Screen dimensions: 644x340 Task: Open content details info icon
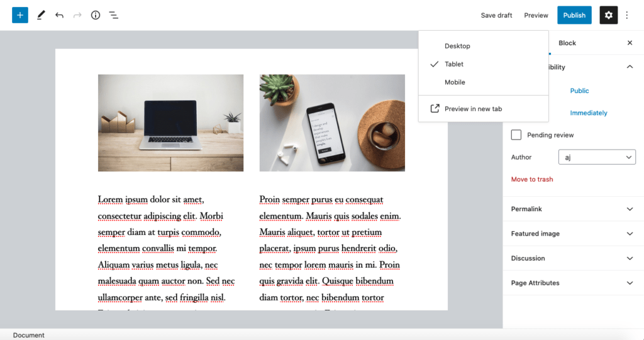(x=96, y=15)
